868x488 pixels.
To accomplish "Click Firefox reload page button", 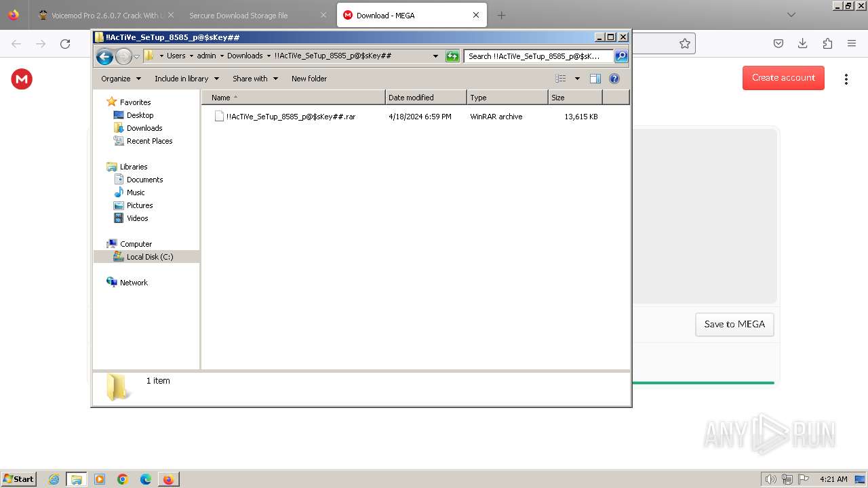I will point(65,43).
